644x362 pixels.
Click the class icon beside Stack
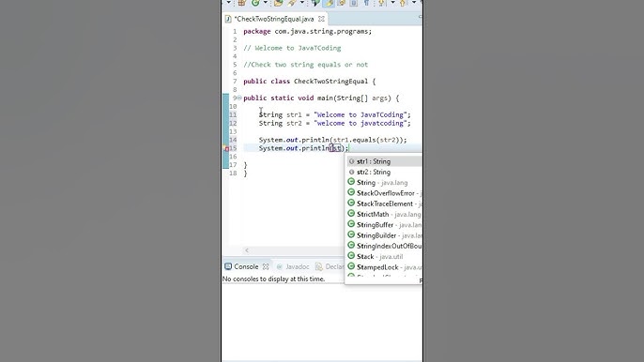351,256
